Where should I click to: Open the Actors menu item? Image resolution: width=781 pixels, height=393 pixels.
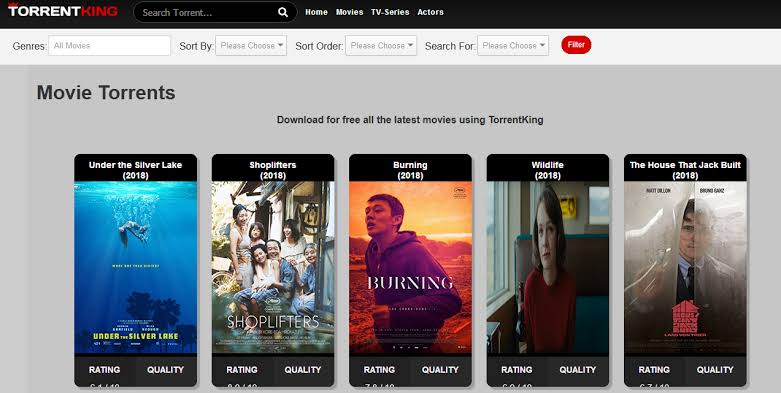coord(430,12)
